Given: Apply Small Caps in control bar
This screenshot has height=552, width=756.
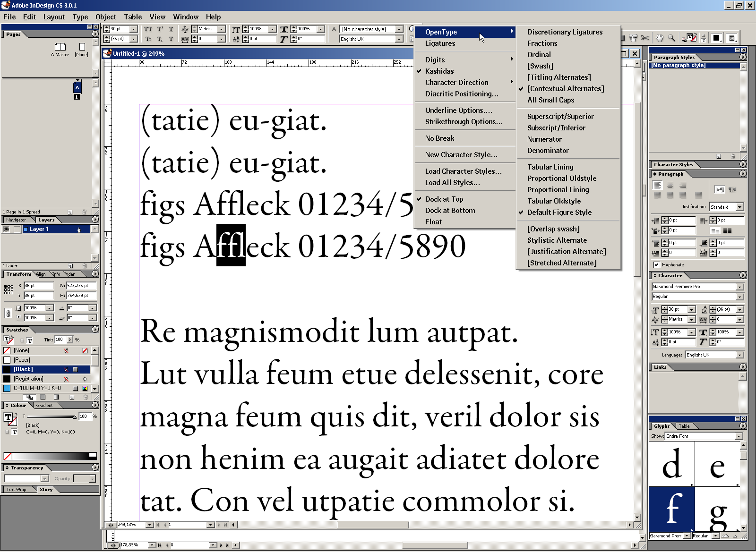Looking at the screenshot, I should [x=148, y=39].
